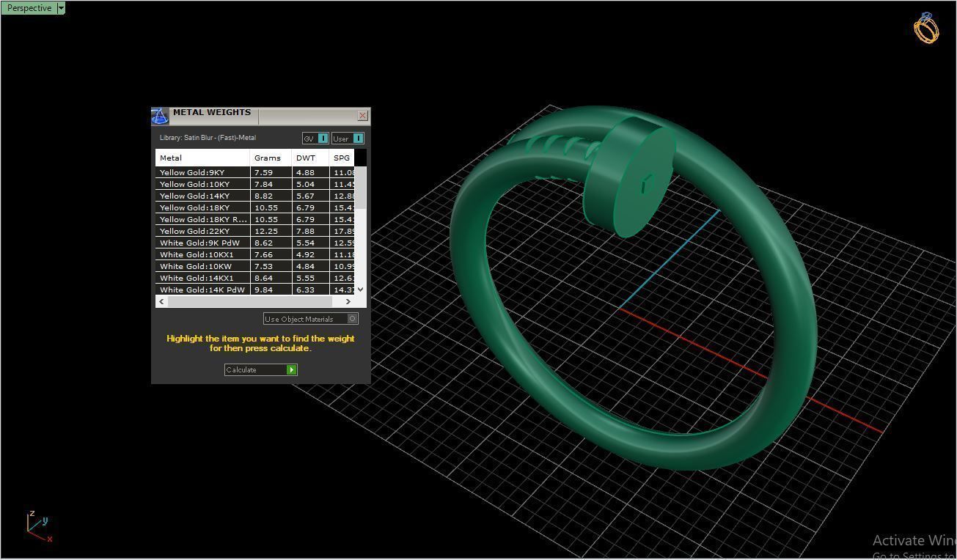
Task: Click the horizontal scroll left arrow
Action: coord(161,301)
